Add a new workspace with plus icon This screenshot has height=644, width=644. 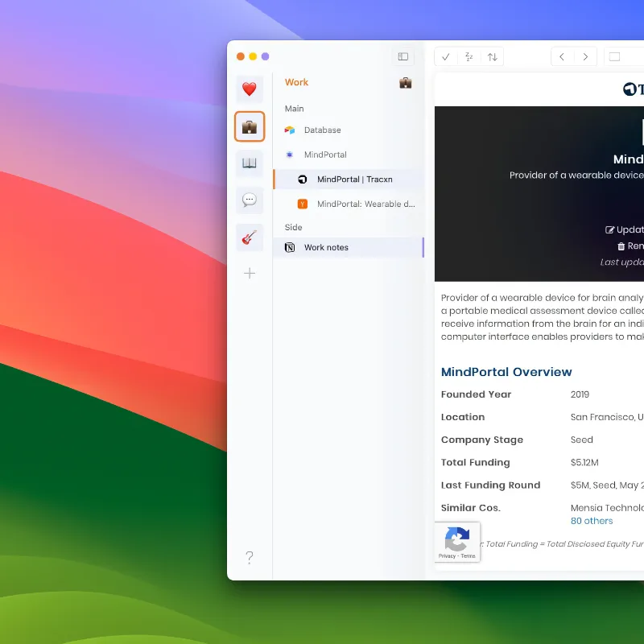click(250, 274)
